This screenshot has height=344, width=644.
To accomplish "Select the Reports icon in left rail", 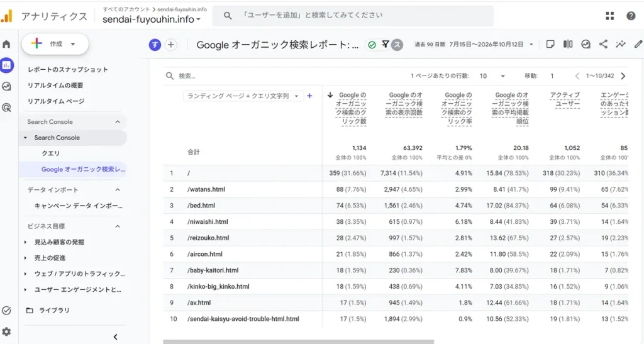I will point(6,65).
